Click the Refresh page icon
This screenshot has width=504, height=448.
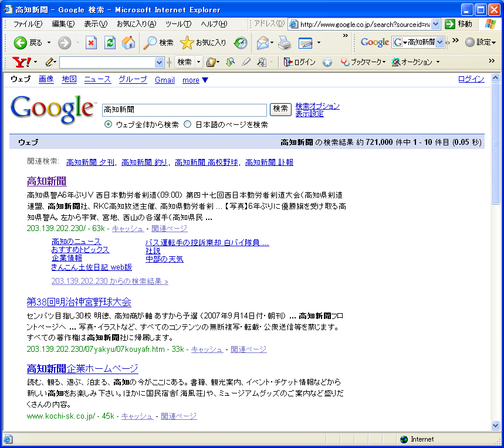[x=110, y=42]
